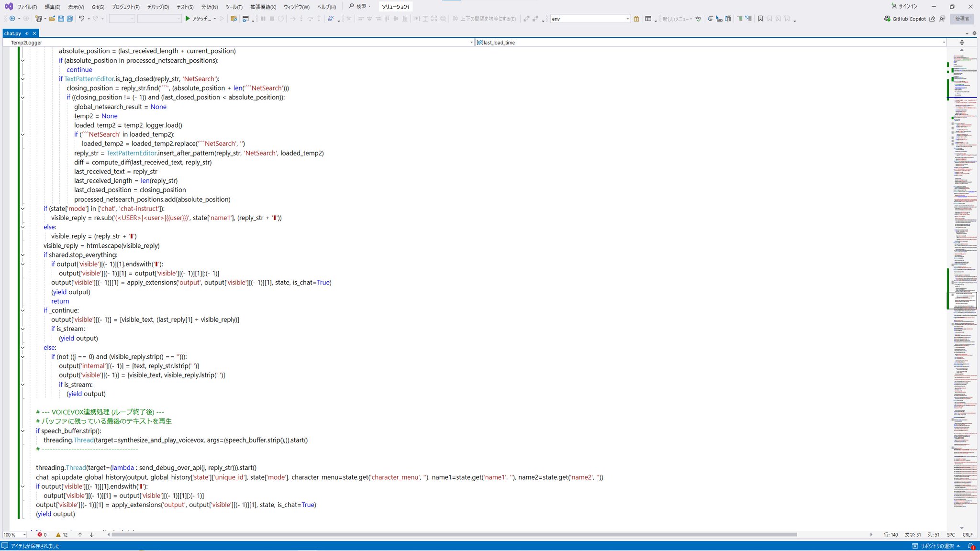Collapse the if state['mode'] block
The width and height of the screenshot is (980, 551).
pos(22,209)
